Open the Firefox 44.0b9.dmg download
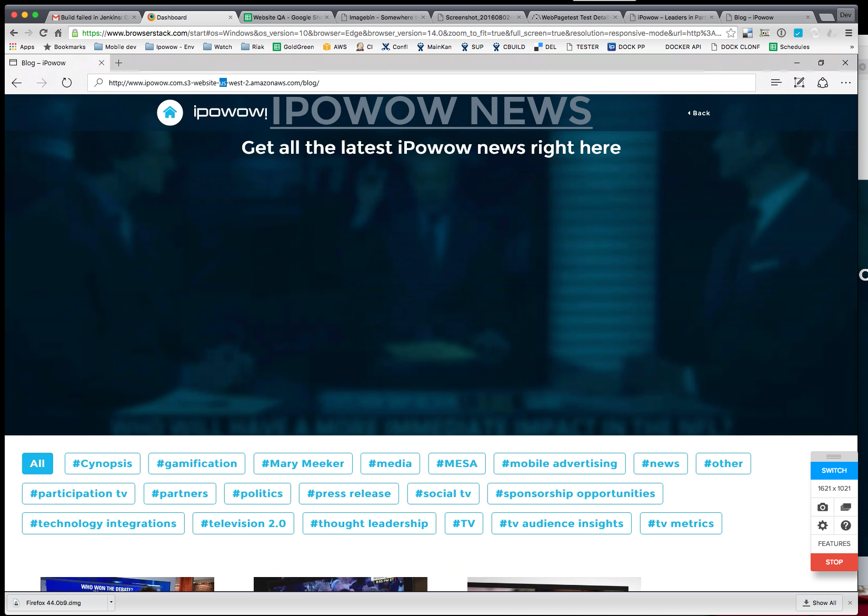 (x=57, y=603)
